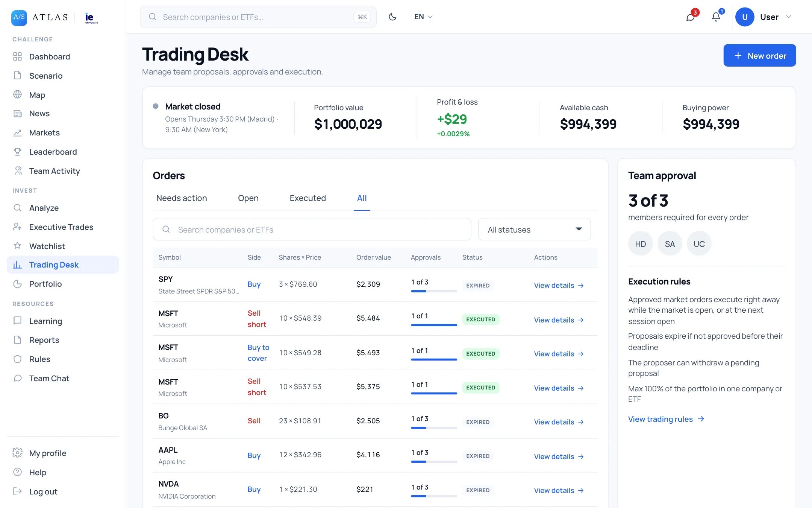Open chat messages with 3 badge

click(x=691, y=17)
